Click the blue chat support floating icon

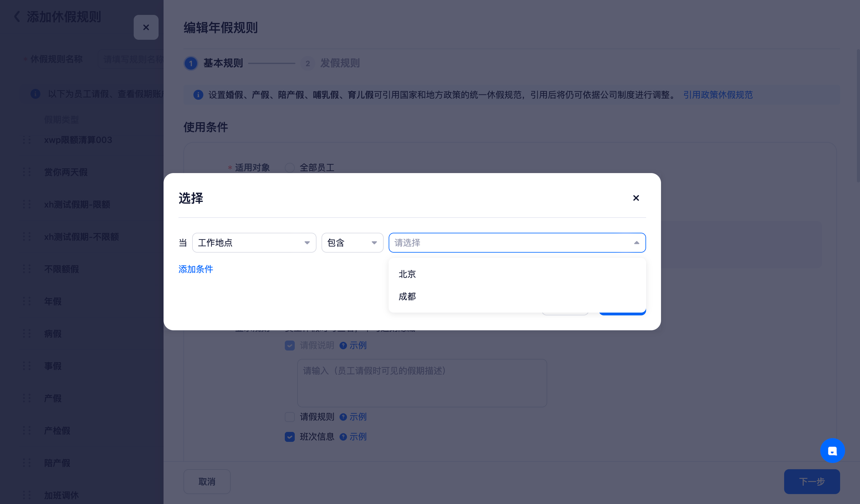coord(832,451)
